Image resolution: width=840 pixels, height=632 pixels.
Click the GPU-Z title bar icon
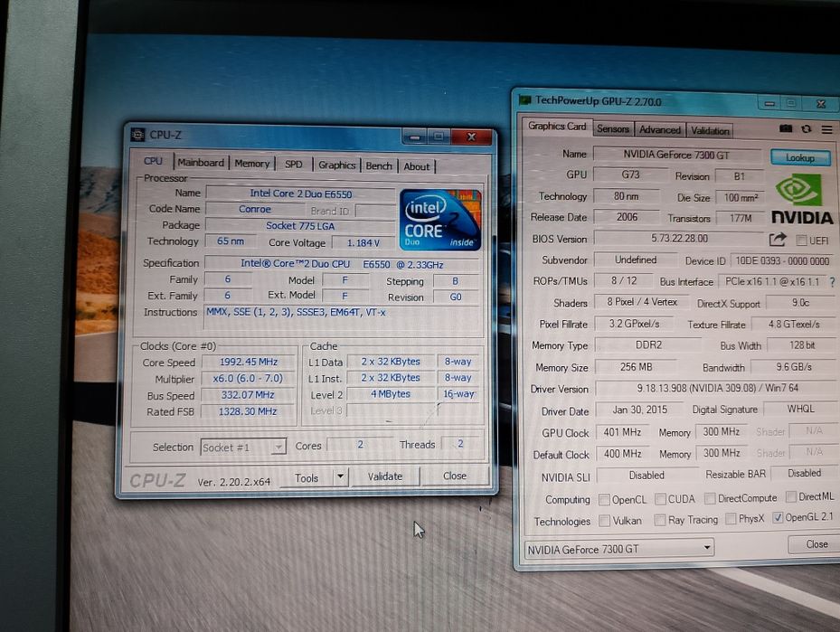click(525, 100)
